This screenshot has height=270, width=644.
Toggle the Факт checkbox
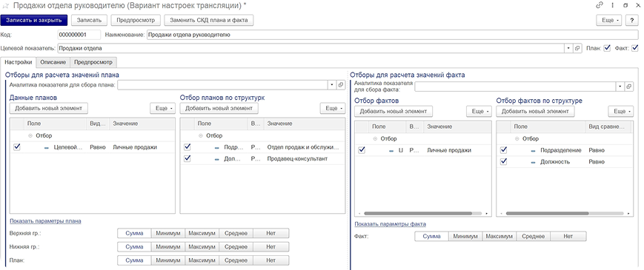[635, 48]
